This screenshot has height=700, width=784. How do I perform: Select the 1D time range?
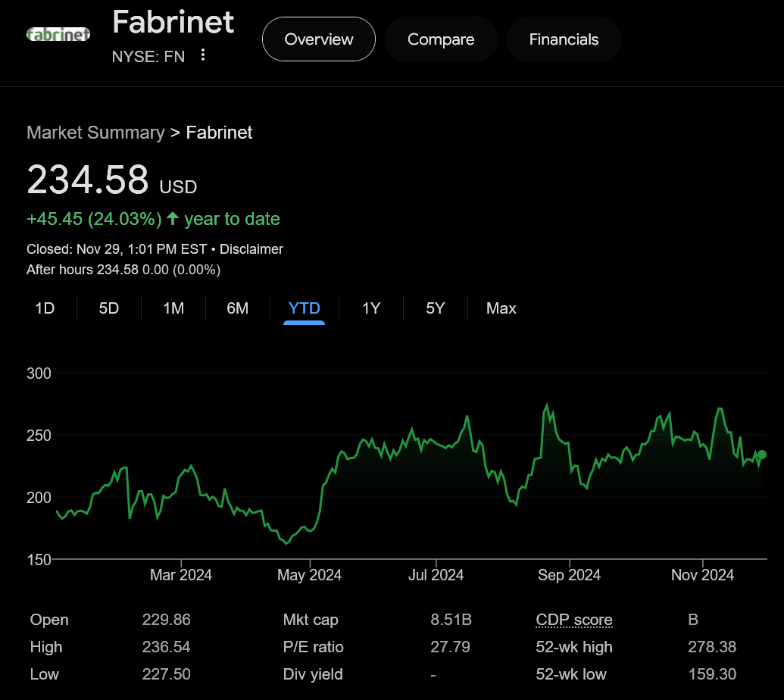[x=45, y=308]
